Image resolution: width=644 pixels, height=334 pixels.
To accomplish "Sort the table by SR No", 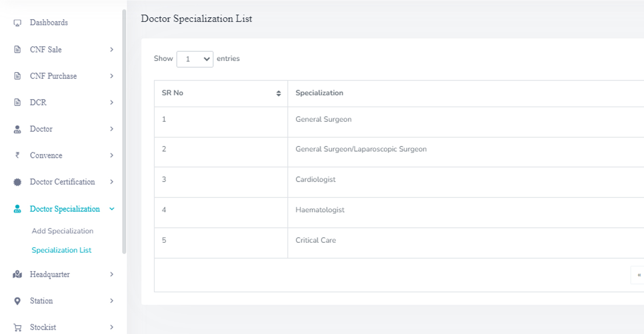I will (x=279, y=94).
